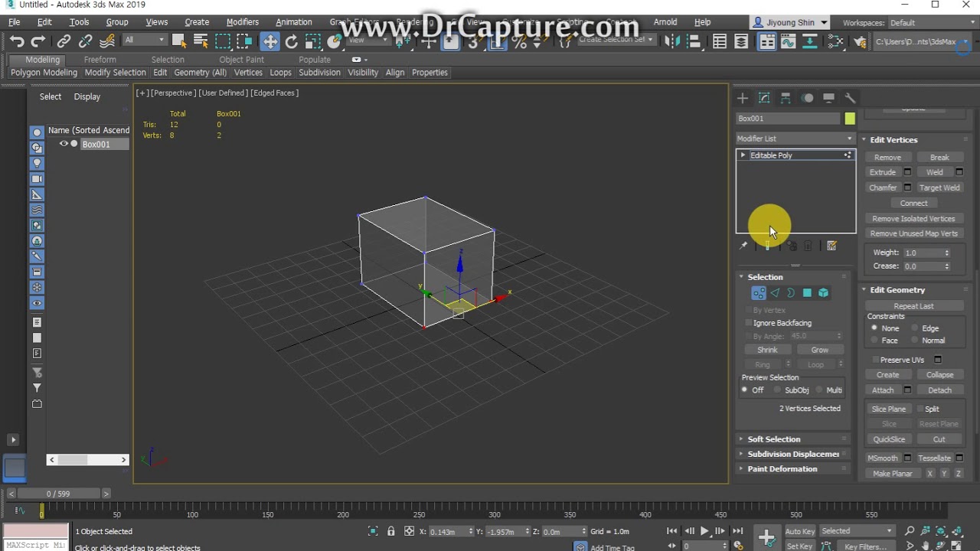980x551 pixels.
Task: Open the Hierarchy panel tab
Action: (x=786, y=98)
